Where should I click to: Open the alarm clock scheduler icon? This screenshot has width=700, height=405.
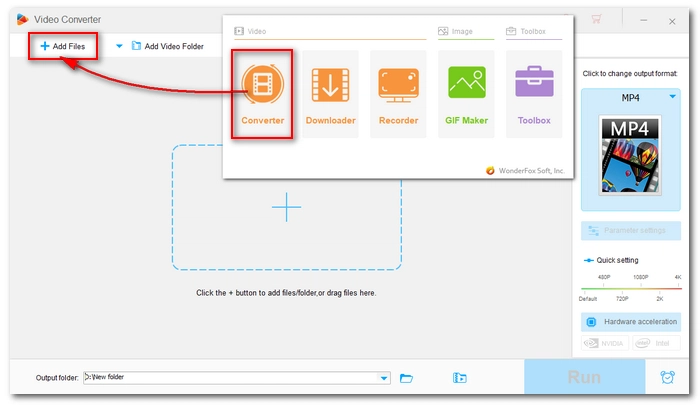(667, 377)
